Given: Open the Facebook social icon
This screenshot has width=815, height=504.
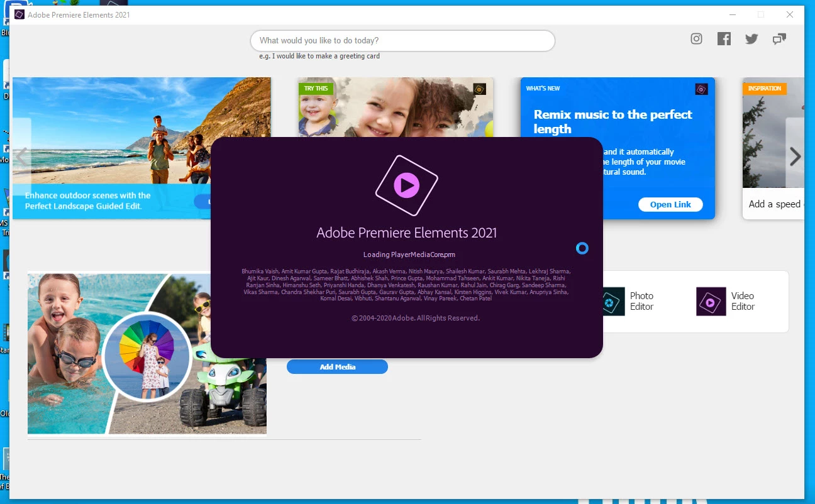Looking at the screenshot, I should coord(724,39).
